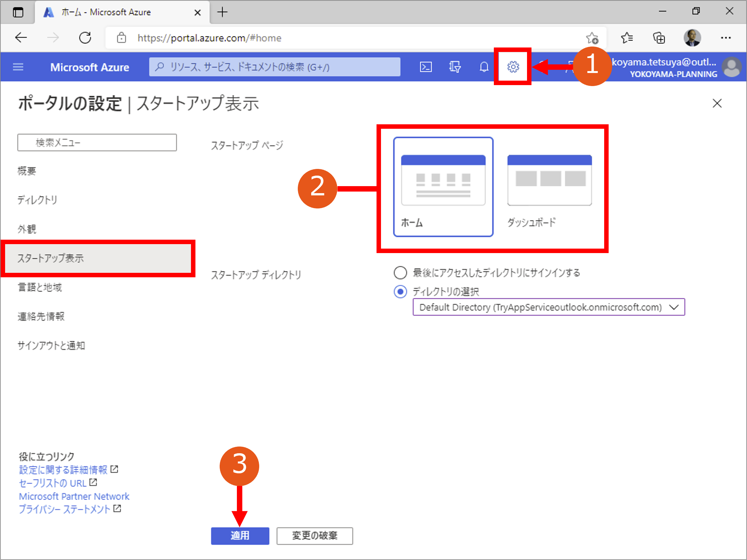Open portal settings with the gear icon
The width and height of the screenshot is (747, 560).
(x=513, y=67)
